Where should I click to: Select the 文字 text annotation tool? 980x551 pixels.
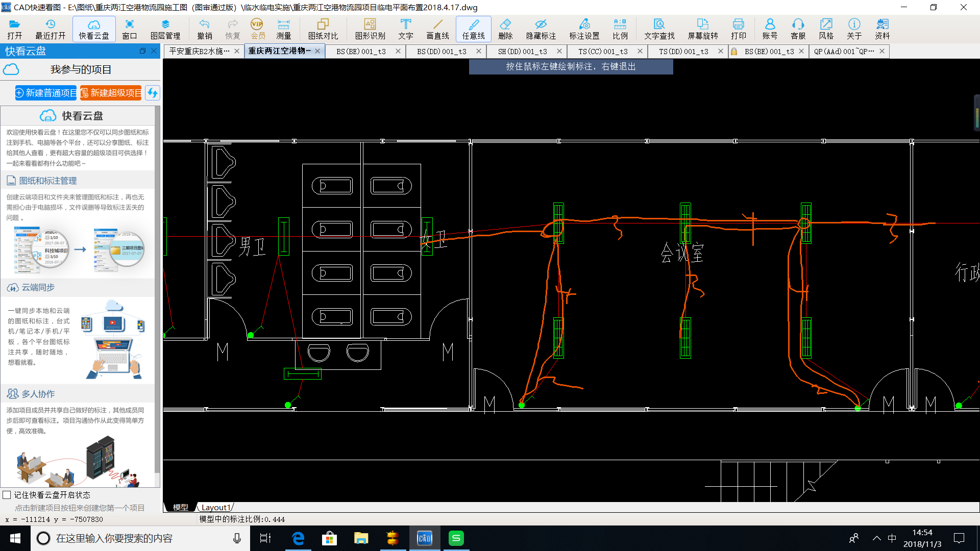[406, 29]
